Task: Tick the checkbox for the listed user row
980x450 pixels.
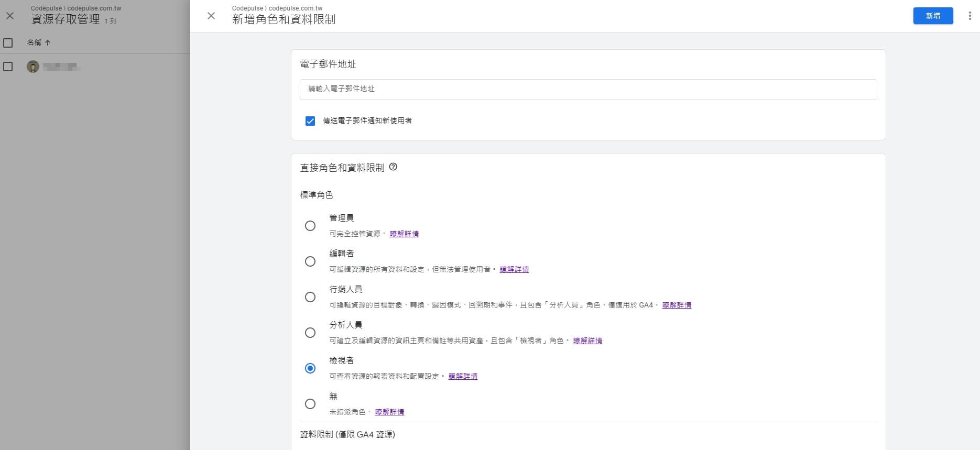Action: click(x=8, y=67)
